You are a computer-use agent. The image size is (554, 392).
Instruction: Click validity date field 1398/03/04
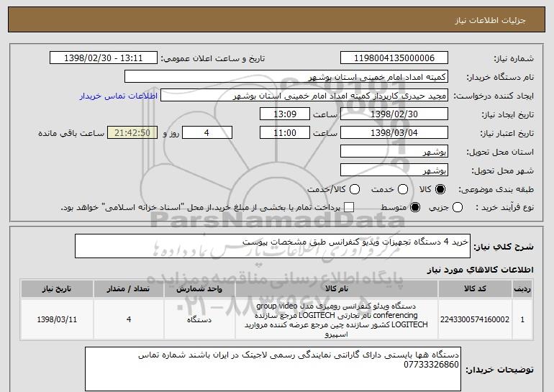(x=394, y=133)
